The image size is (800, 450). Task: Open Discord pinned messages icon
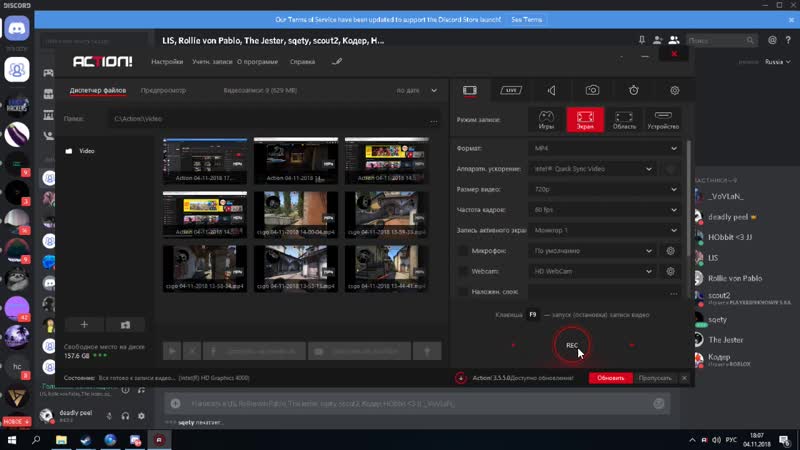click(x=641, y=40)
